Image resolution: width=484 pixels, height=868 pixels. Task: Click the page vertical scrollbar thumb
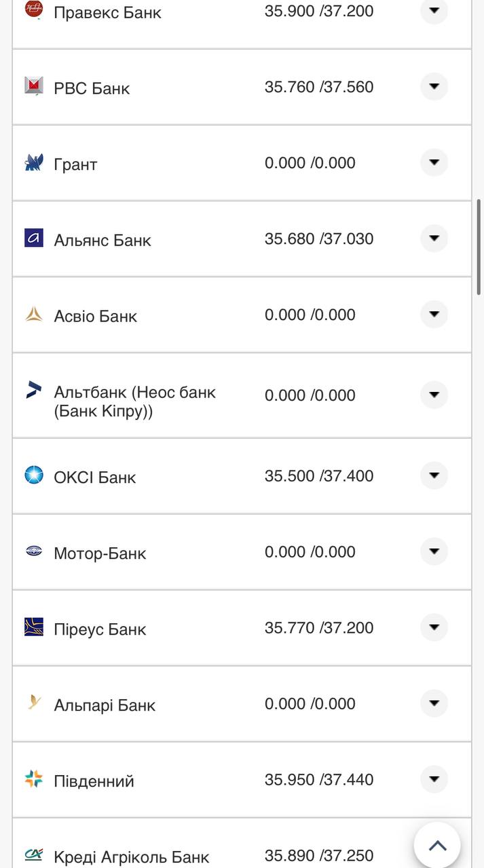click(x=479, y=247)
